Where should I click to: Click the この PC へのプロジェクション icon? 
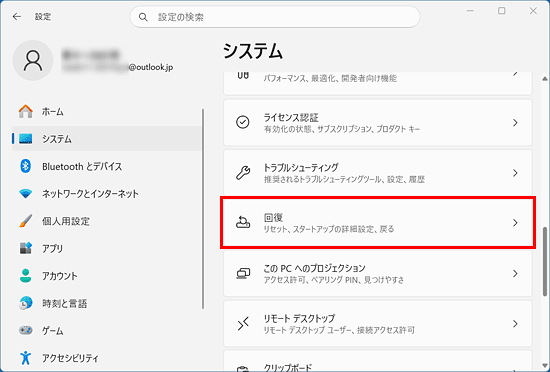pyautogui.click(x=243, y=273)
